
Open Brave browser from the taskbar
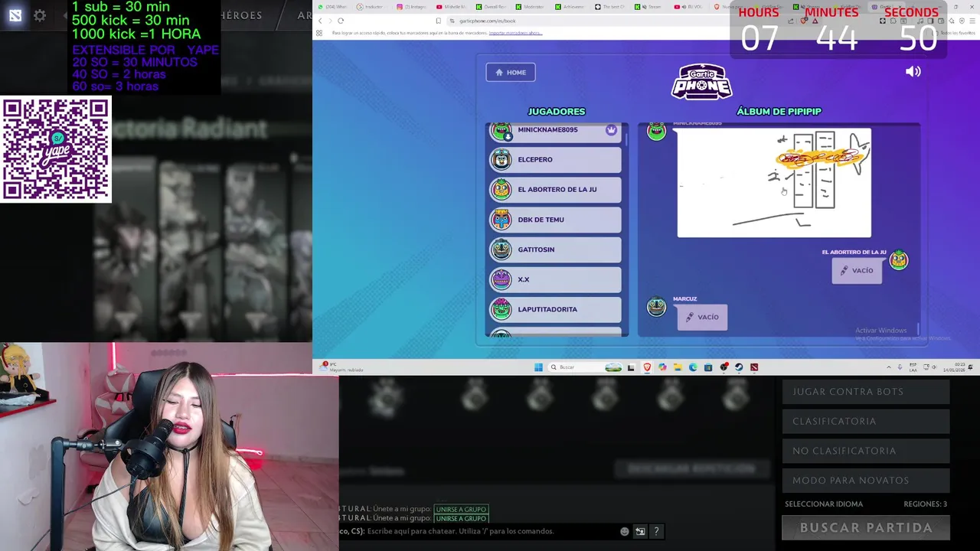point(647,367)
